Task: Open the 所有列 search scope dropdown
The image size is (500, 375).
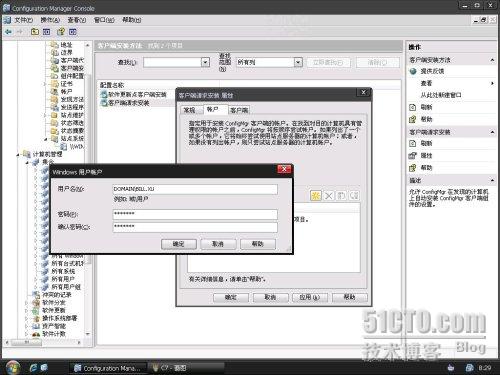Action: (x=298, y=62)
